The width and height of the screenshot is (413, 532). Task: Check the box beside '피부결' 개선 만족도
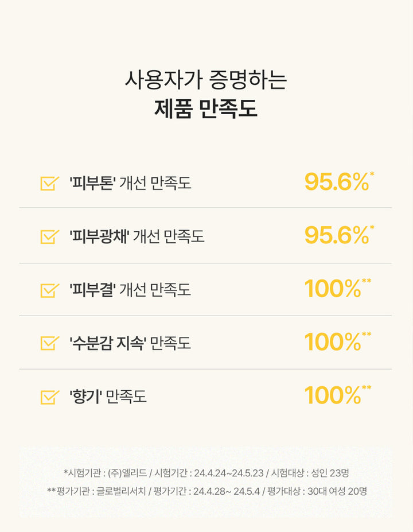[x=49, y=290]
